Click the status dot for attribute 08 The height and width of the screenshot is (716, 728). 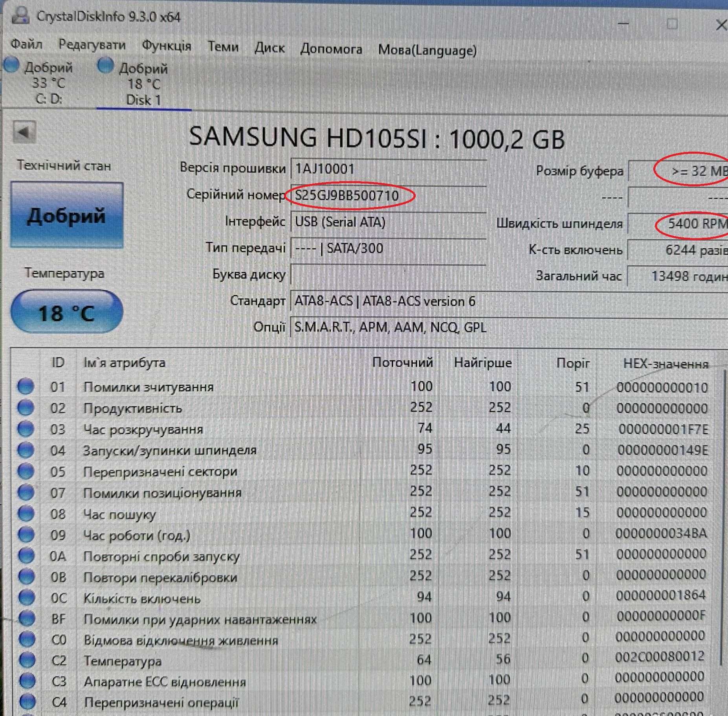click(26, 513)
